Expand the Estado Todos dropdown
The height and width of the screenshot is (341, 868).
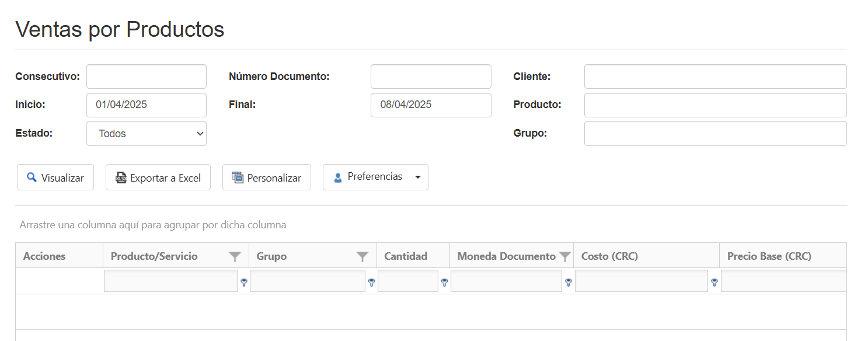pos(147,133)
